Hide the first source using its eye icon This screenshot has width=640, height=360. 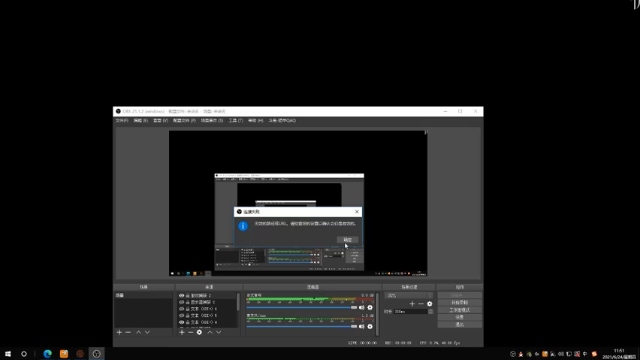182,296
